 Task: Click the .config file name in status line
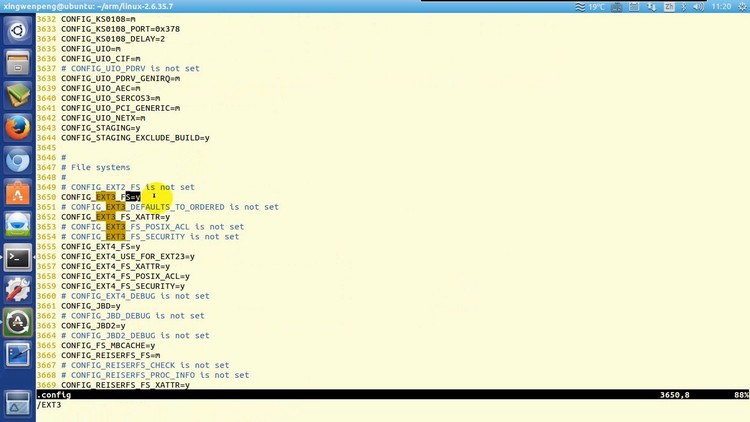[54, 395]
